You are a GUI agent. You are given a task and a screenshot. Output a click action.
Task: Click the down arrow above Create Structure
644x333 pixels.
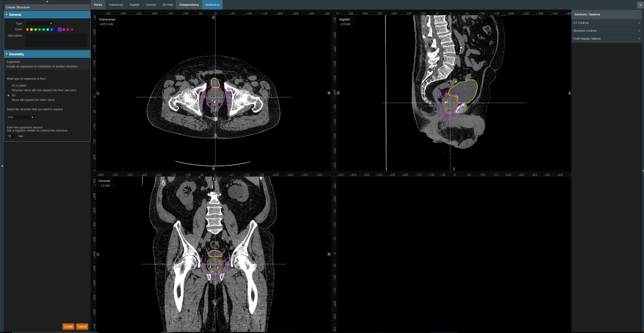(47, 2)
